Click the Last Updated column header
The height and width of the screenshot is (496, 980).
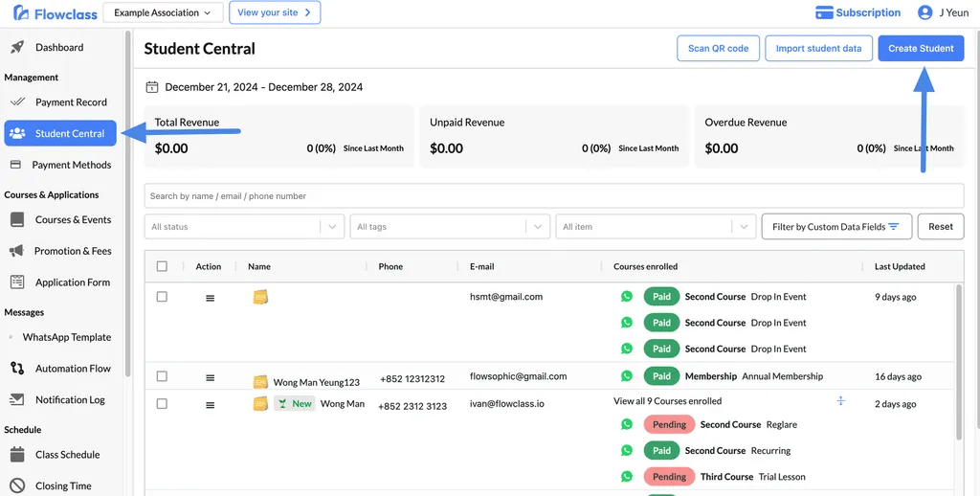900,266
